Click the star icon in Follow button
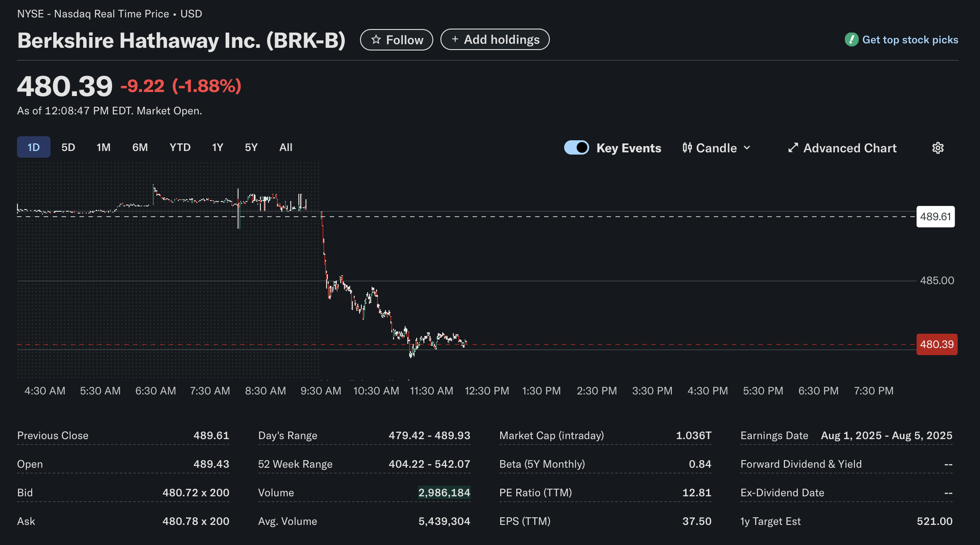 pyautogui.click(x=376, y=40)
